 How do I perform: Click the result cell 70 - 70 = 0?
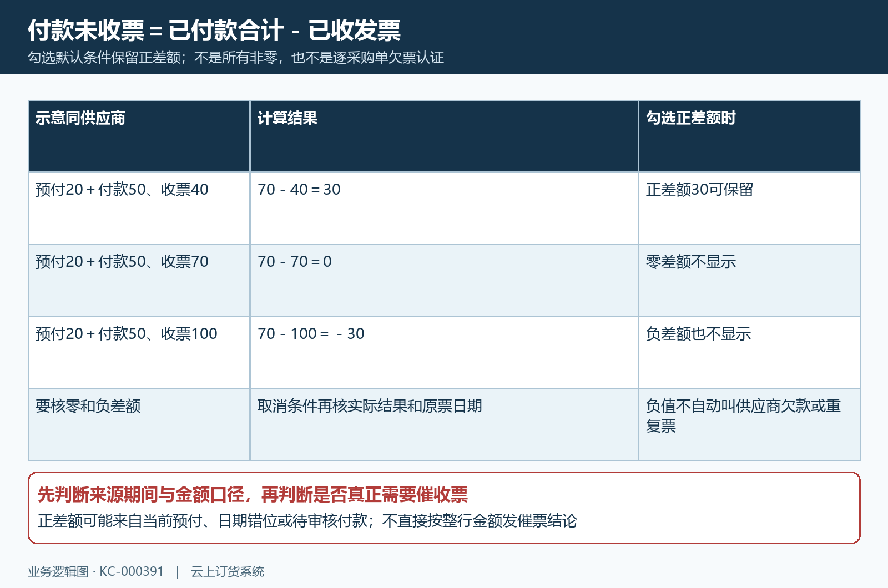point(444,280)
